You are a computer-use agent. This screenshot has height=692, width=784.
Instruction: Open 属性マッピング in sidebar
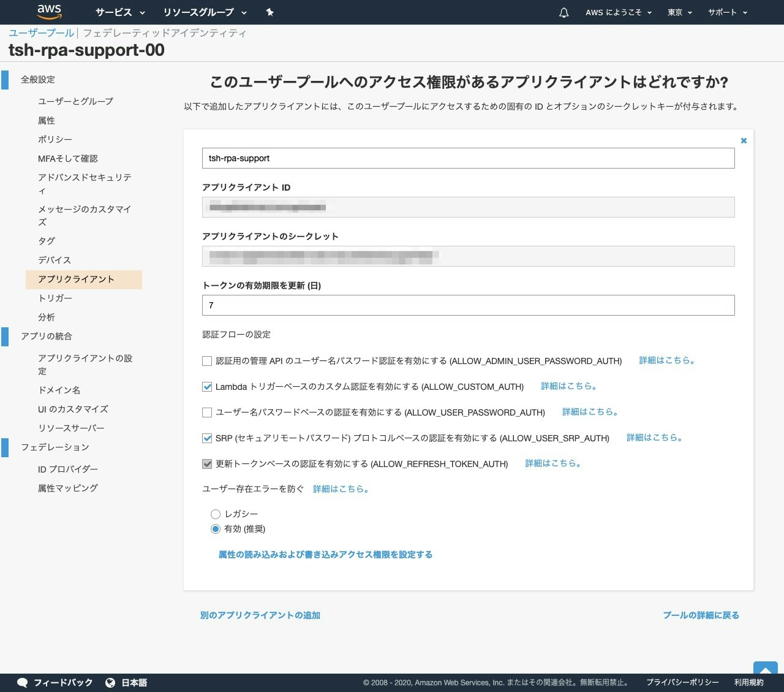click(x=68, y=488)
